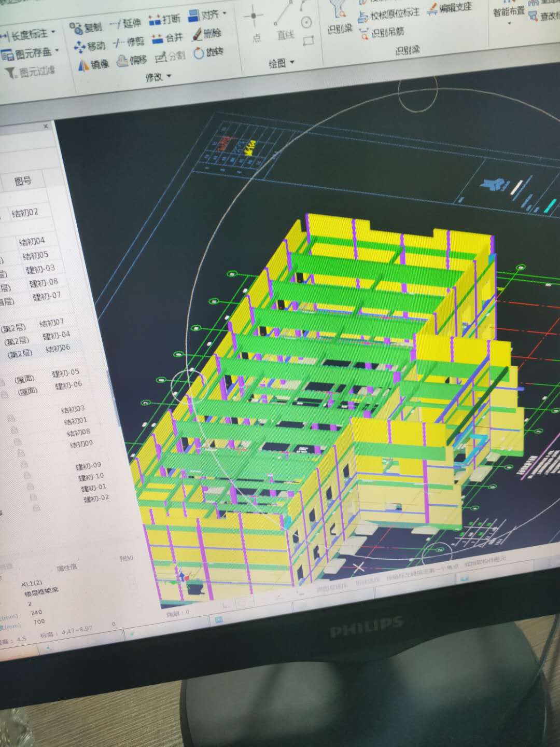The height and width of the screenshot is (747, 560).
Task: Select the 点 (Point) draw tool
Action: click(255, 24)
